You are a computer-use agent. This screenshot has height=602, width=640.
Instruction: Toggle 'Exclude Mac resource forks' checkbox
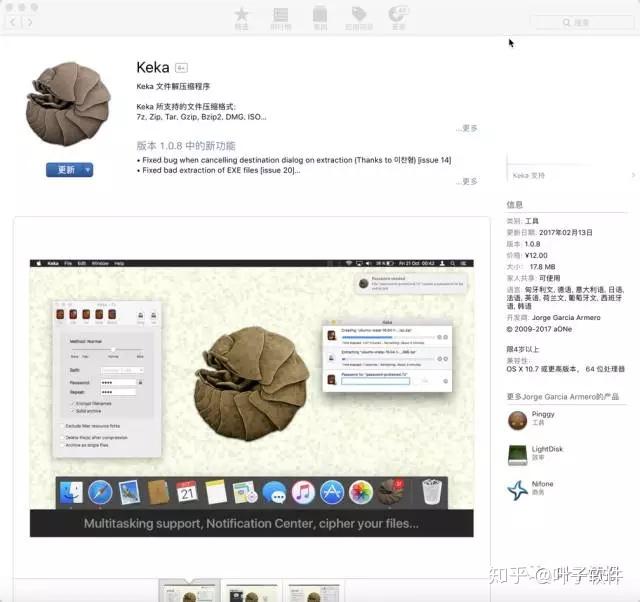tap(62, 426)
